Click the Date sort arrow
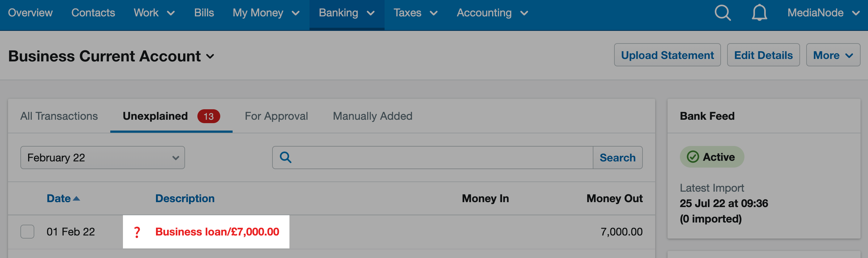This screenshot has height=258, width=868. tap(77, 199)
